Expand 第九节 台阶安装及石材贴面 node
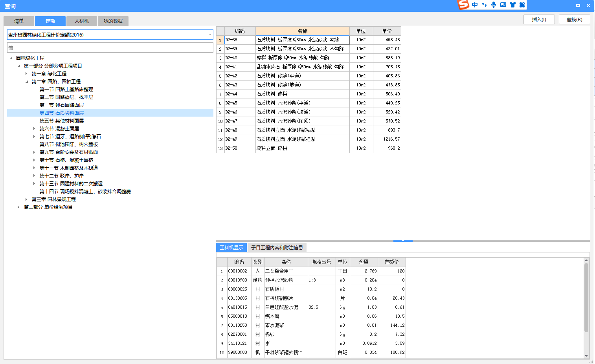The width and height of the screenshot is (595, 364). [x=34, y=152]
